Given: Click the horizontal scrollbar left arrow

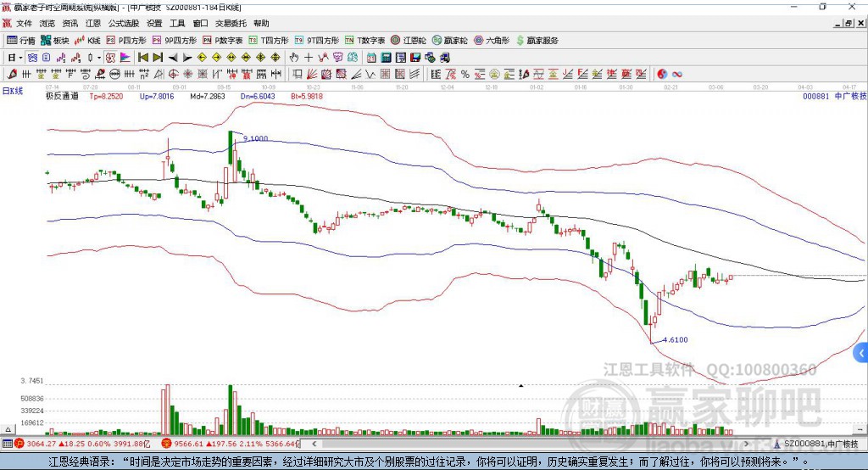Looking at the screenshot, I should pyautogui.click(x=314, y=444).
